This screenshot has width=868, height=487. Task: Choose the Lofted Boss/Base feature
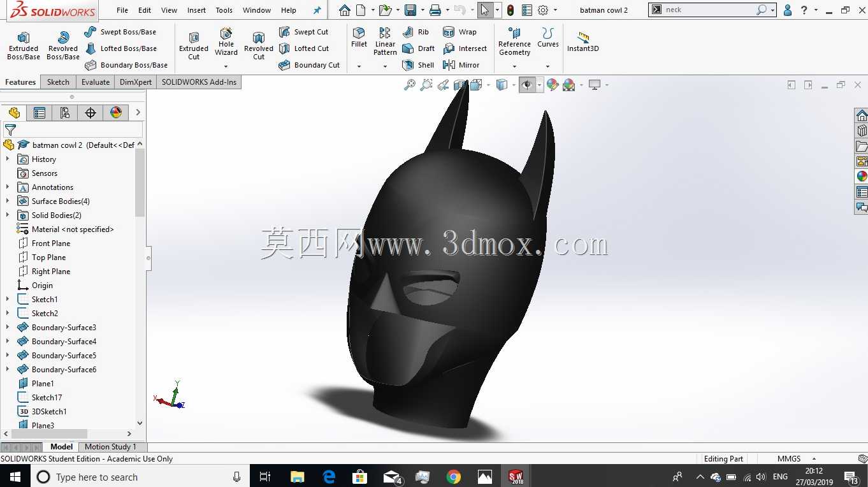[120, 48]
